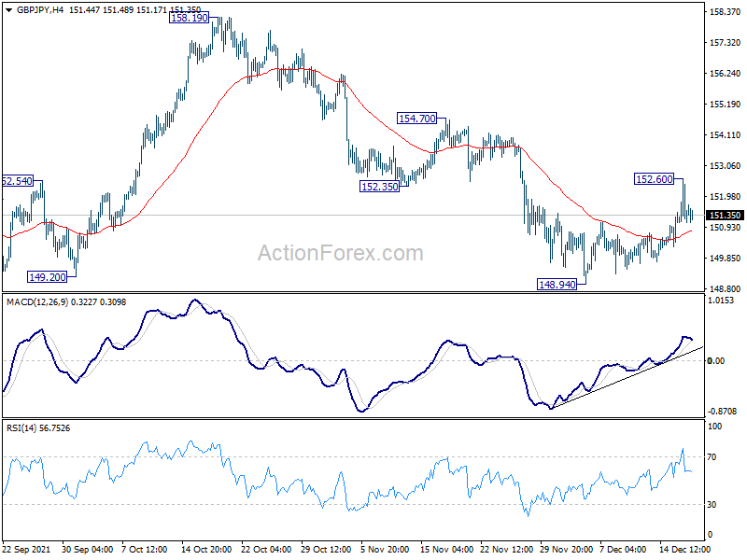Viewport: 747px width, 560px height.
Task: Click the 14 Oct 20:00 date label
Action: [x=206, y=549]
